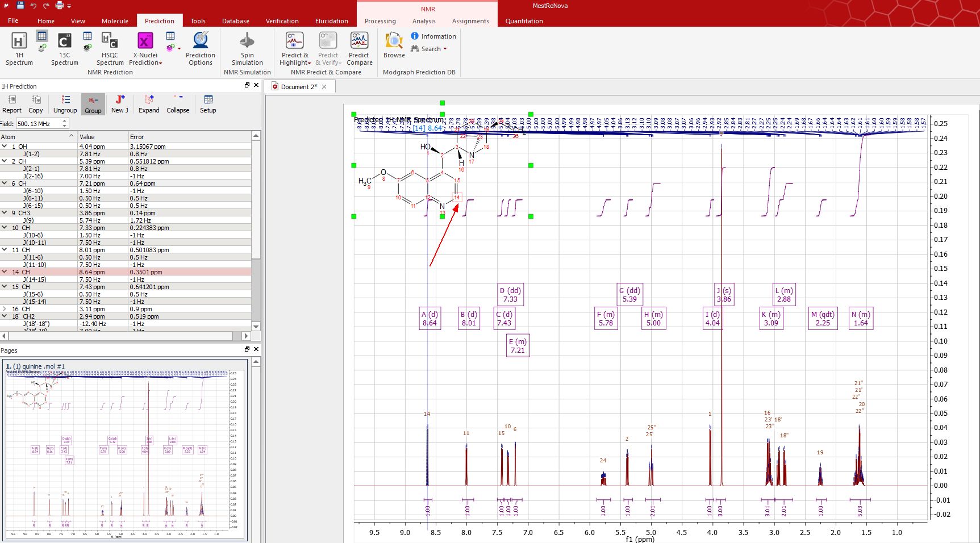The width and height of the screenshot is (980, 543).
Task: Ungroup the predicted atoms
Action: click(x=65, y=104)
